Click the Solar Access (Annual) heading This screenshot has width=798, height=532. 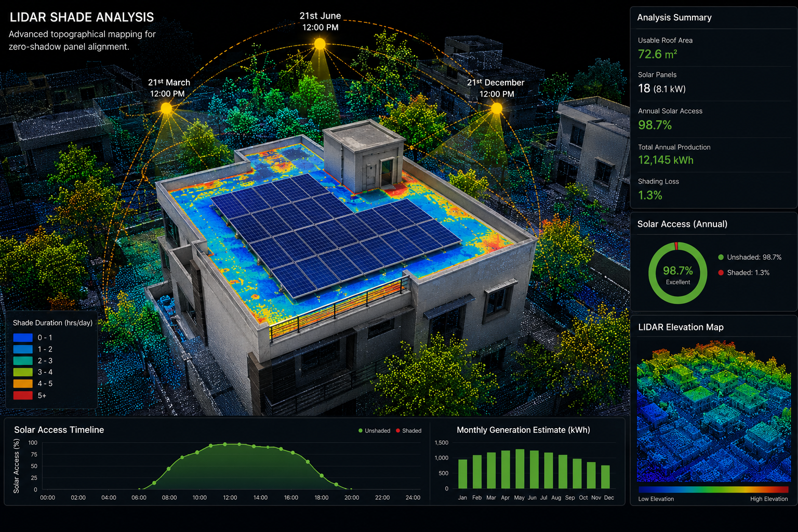682,224
